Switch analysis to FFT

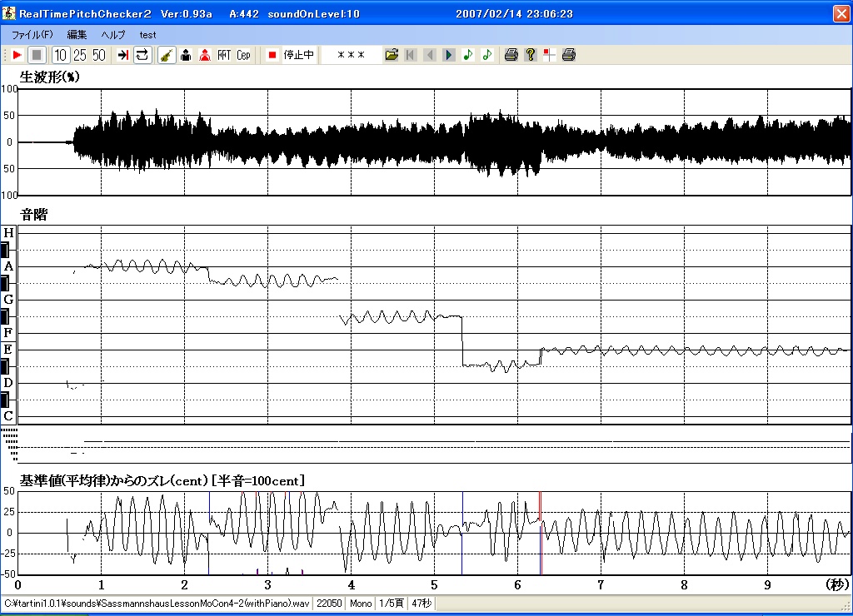click(x=224, y=55)
